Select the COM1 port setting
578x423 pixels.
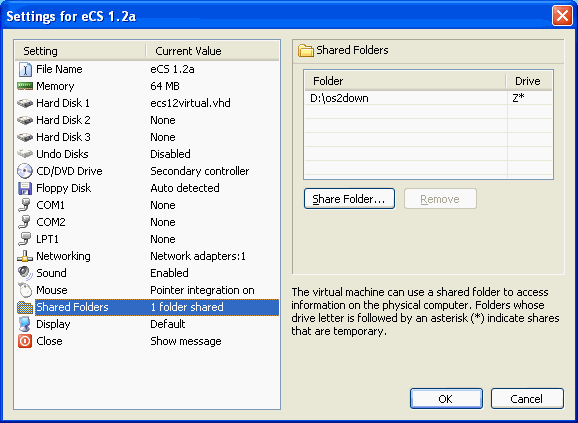click(x=147, y=205)
